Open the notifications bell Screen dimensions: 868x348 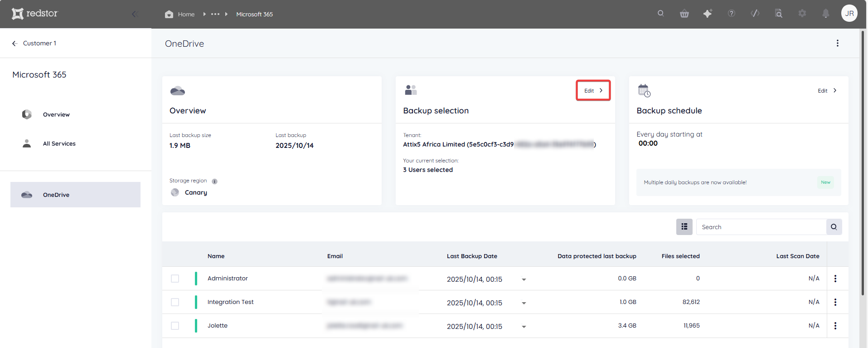coord(826,14)
